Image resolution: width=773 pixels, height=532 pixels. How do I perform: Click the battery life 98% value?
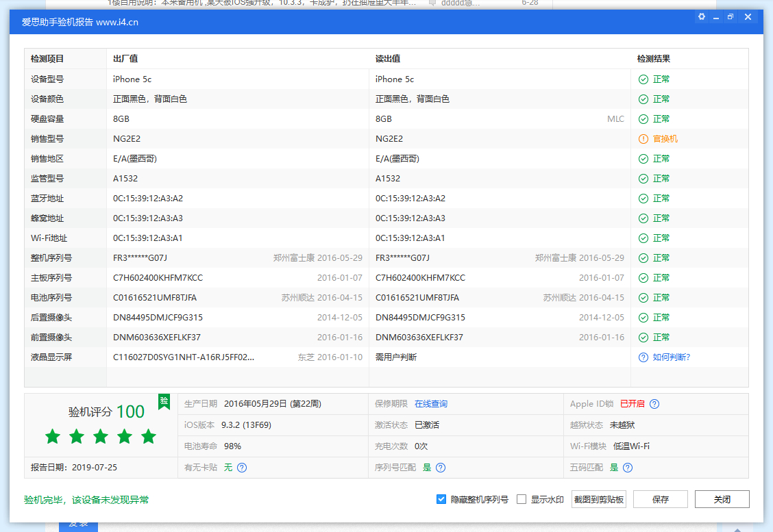[x=232, y=446]
